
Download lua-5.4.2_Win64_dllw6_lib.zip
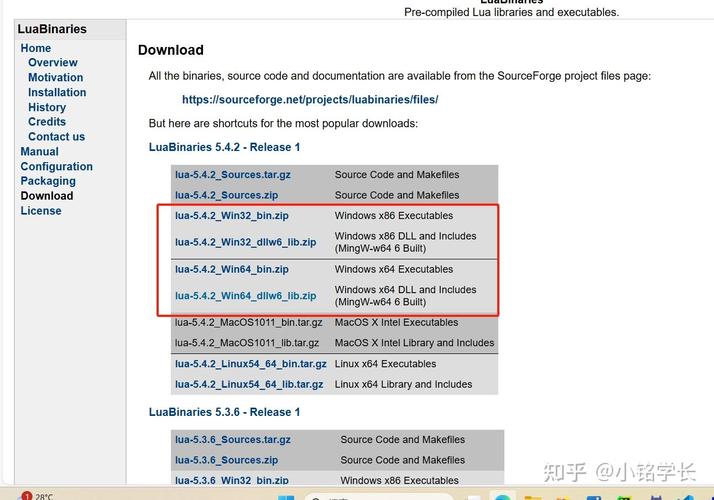click(x=245, y=296)
